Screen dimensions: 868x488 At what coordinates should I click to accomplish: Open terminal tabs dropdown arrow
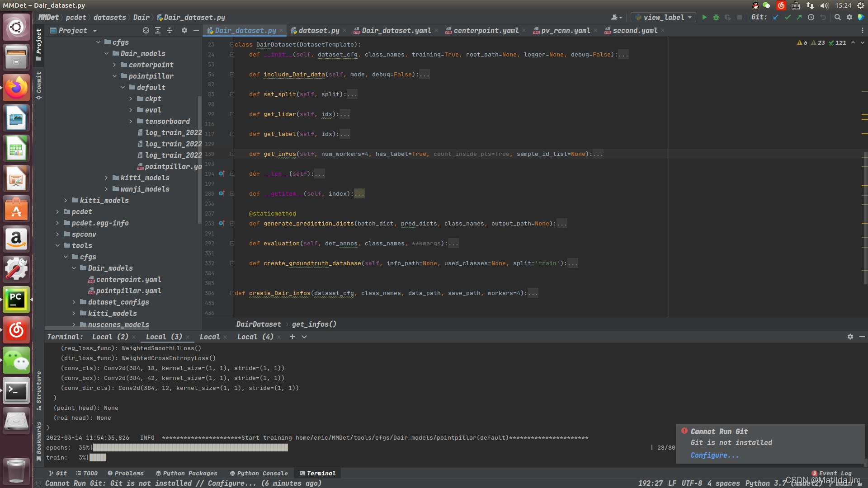pos(304,337)
